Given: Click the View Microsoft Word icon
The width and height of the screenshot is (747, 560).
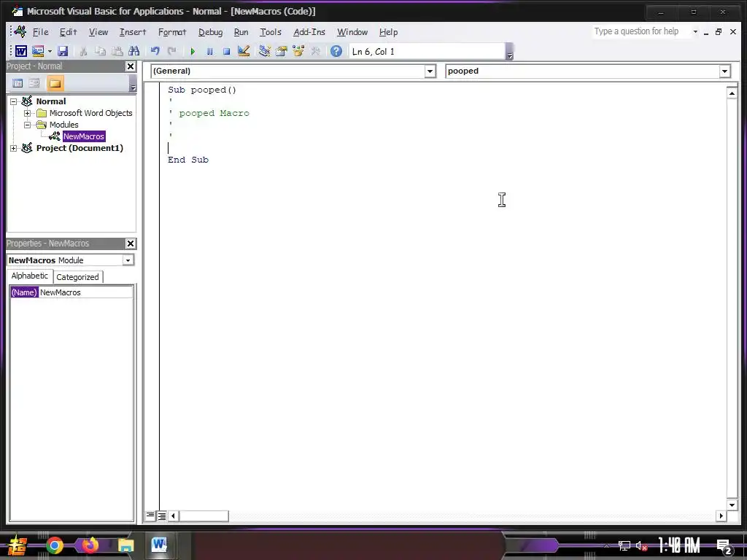Looking at the screenshot, I should 21,51.
